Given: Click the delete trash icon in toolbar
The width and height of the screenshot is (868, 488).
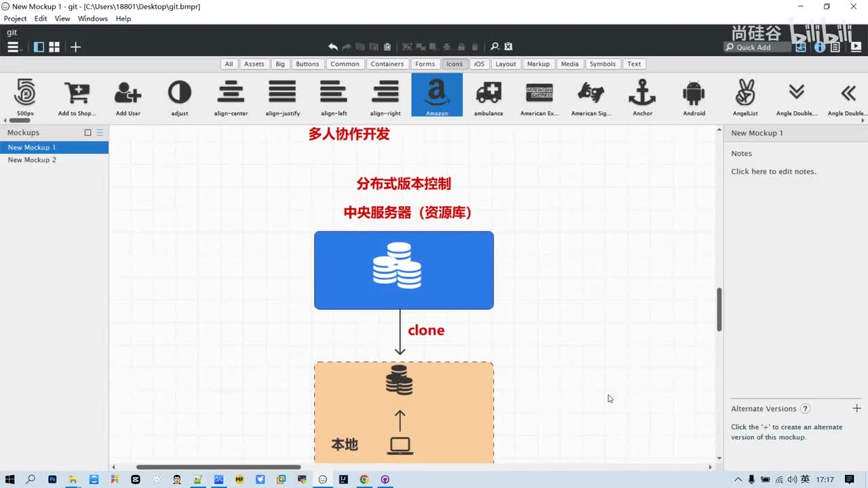Looking at the screenshot, I should tap(475, 47).
